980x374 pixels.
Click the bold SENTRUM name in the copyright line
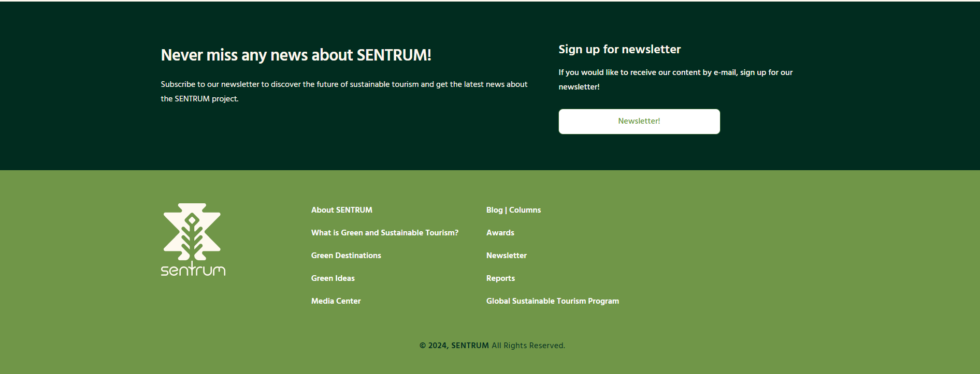[470, 346]
